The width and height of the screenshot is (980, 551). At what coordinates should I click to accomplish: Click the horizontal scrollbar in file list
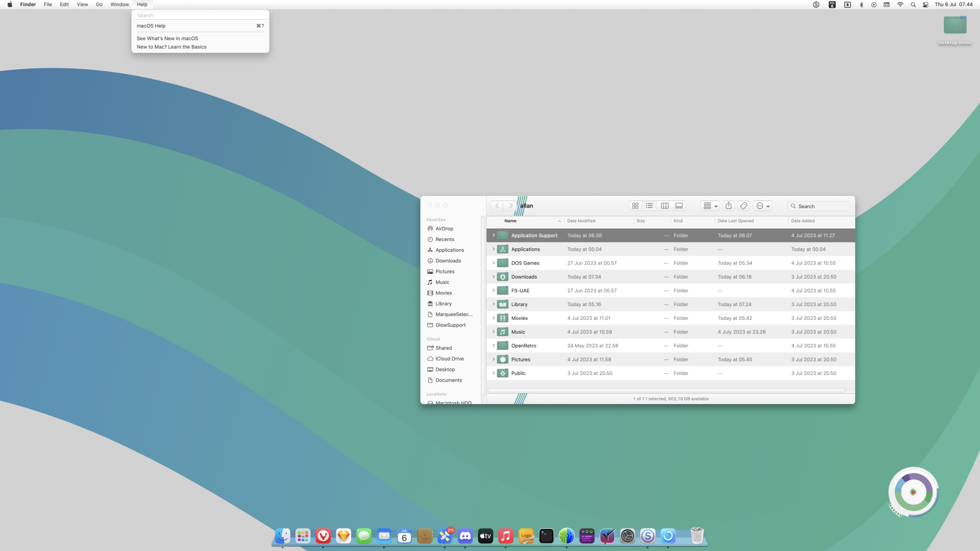pyautogui.click(x=666, y=390)
